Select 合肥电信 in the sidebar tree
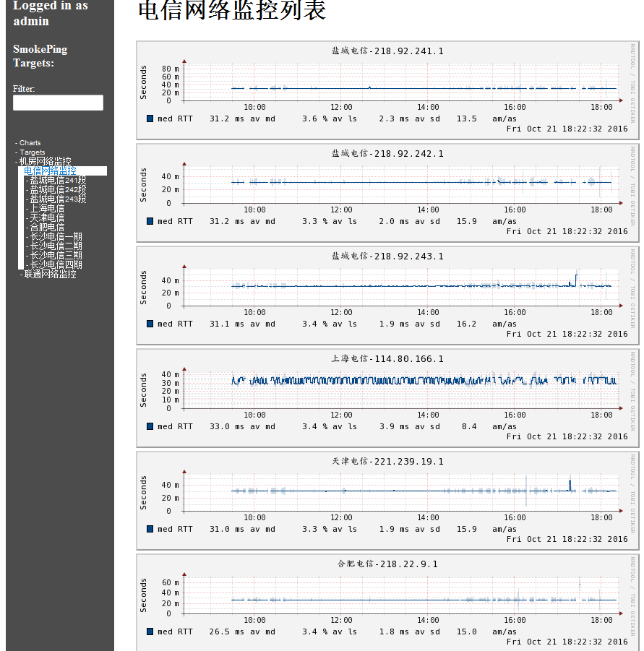The image size is (644, 651). (47, 227)
